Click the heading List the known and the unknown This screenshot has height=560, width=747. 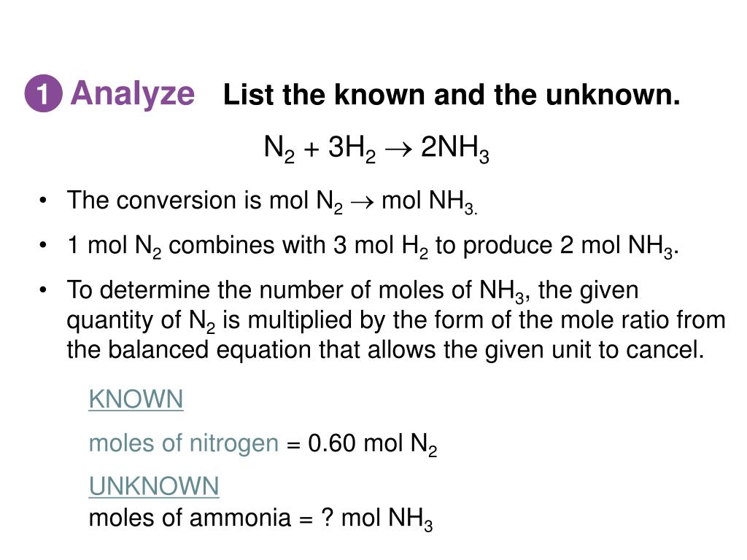click(x=452, y=94)
